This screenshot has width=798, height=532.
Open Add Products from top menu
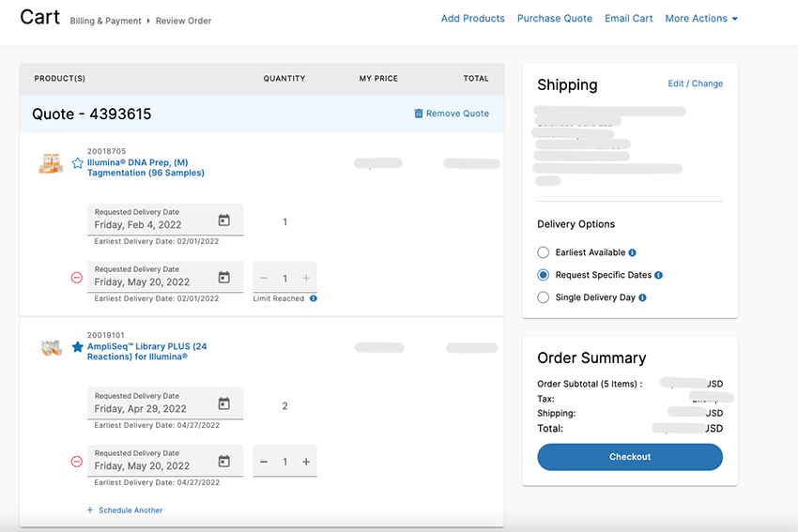(472, 19)
